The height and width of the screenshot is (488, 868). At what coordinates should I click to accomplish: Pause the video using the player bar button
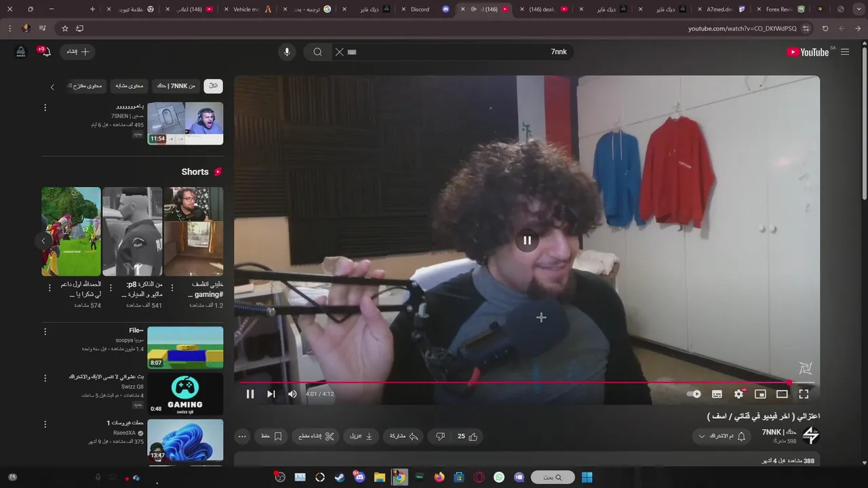(250, 394)
